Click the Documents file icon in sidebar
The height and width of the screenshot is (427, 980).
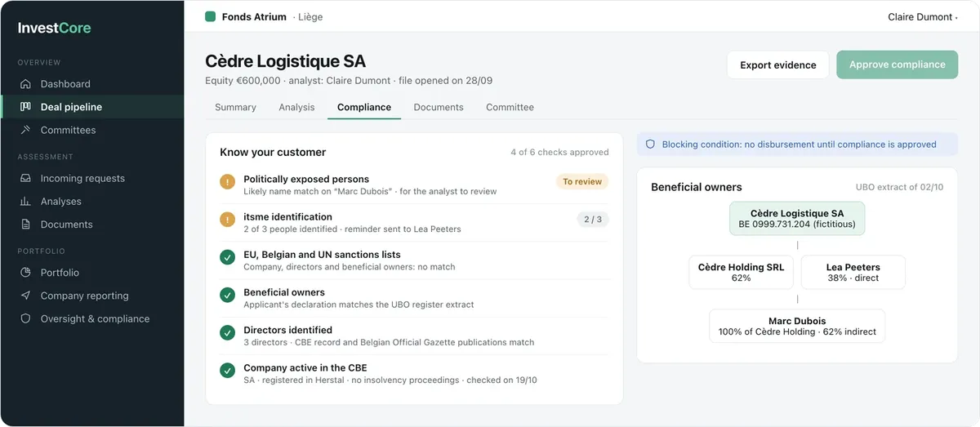tap(25, 225)
